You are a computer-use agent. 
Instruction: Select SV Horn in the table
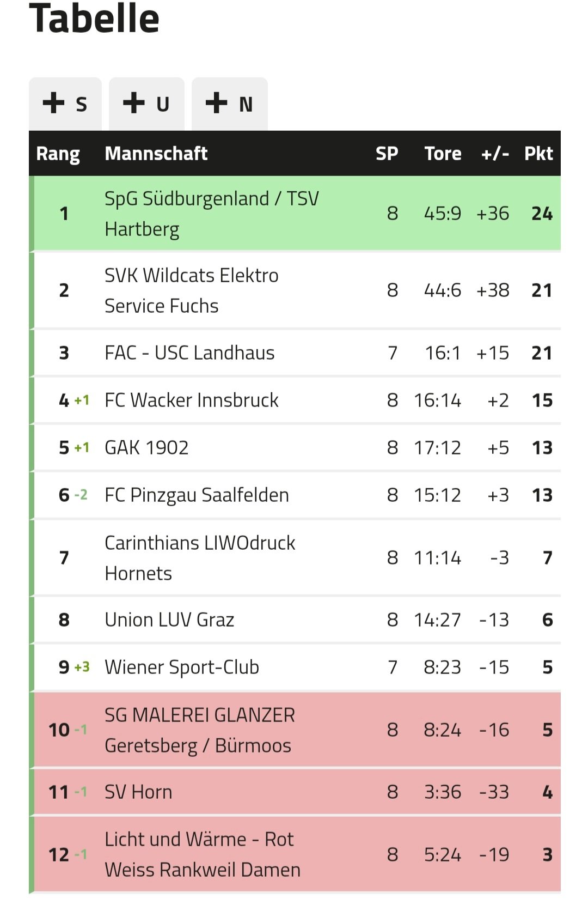tap(138, 792)
